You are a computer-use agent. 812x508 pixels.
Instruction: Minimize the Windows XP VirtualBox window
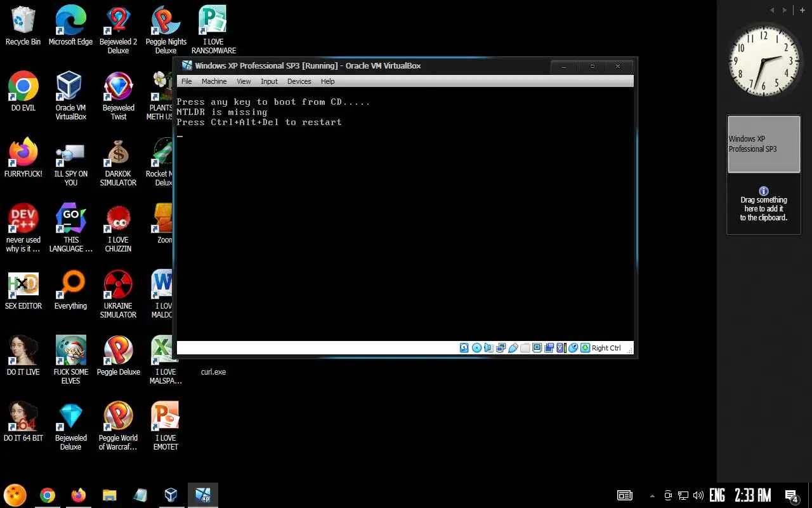[x=563, y=66]
